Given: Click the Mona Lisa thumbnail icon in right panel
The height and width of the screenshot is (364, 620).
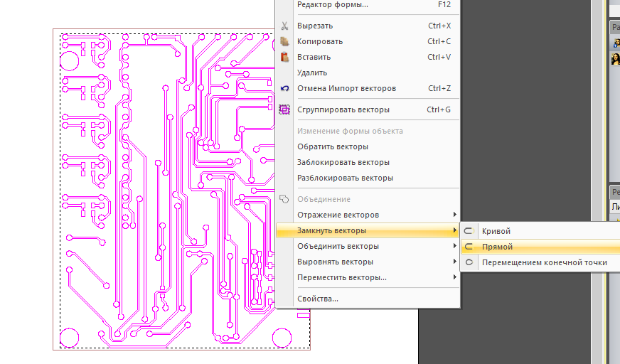Looking at the screenshot, I should pos(616,59).
